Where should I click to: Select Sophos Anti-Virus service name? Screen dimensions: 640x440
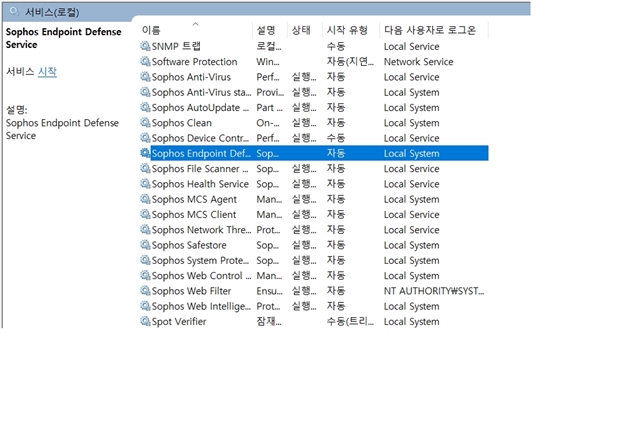click(x=191, y=77)
